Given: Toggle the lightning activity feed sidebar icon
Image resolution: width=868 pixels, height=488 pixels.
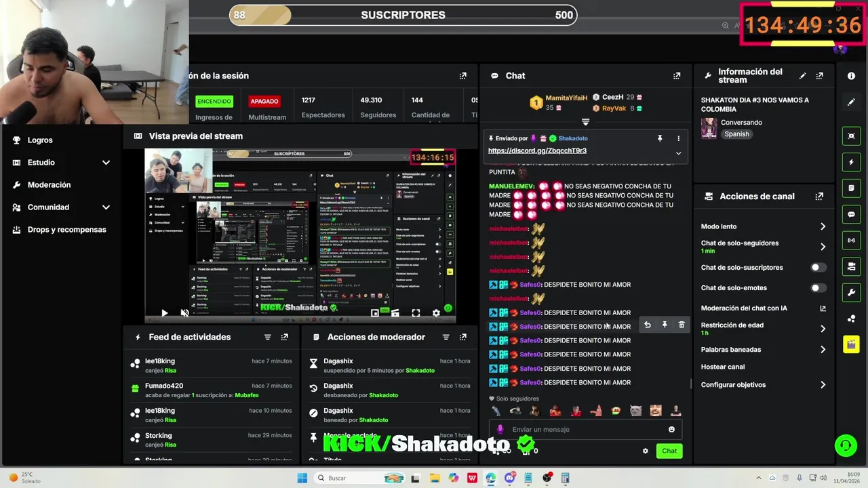Looking at the screenshot, I should [x=851, y=162].
